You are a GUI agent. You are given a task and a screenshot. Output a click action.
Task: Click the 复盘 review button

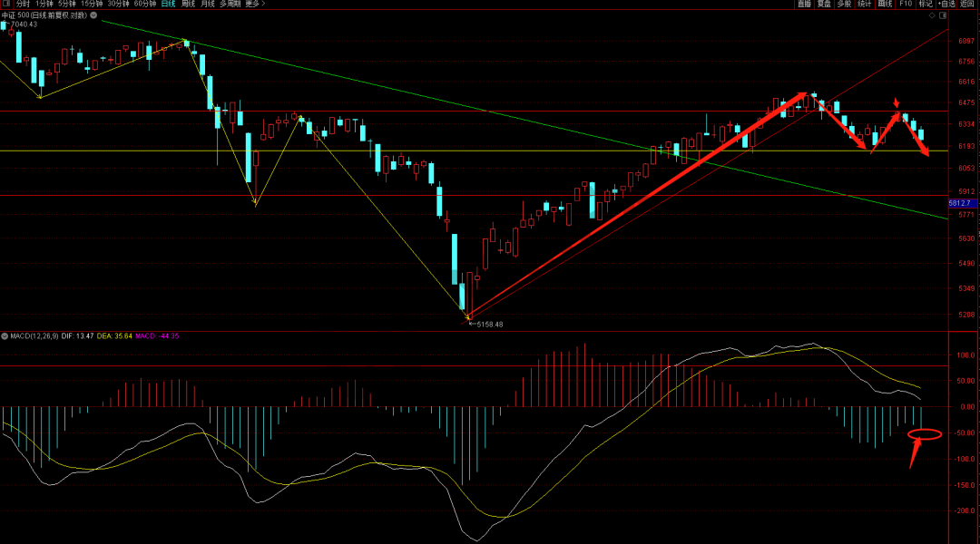click(x=824, y=5)
